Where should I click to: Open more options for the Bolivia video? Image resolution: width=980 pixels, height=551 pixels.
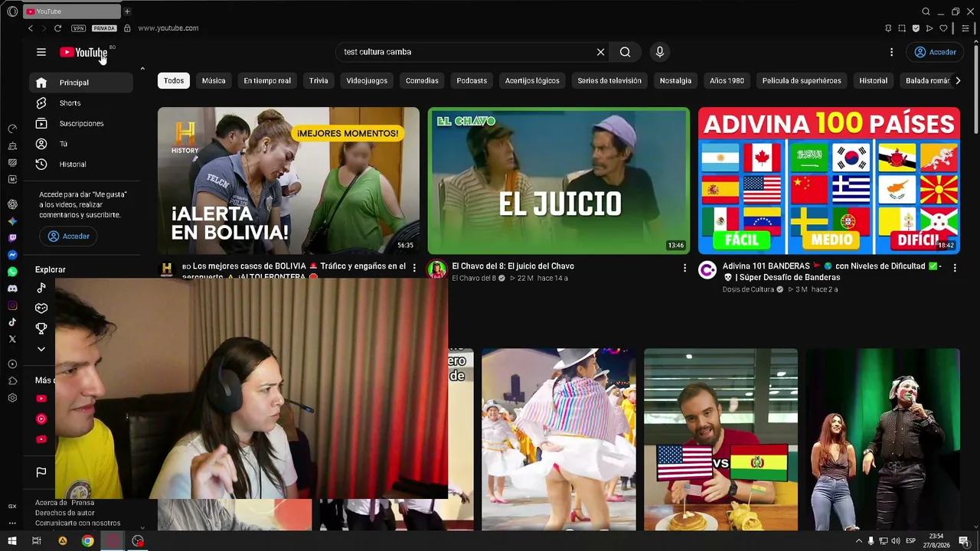pos(414,268)
